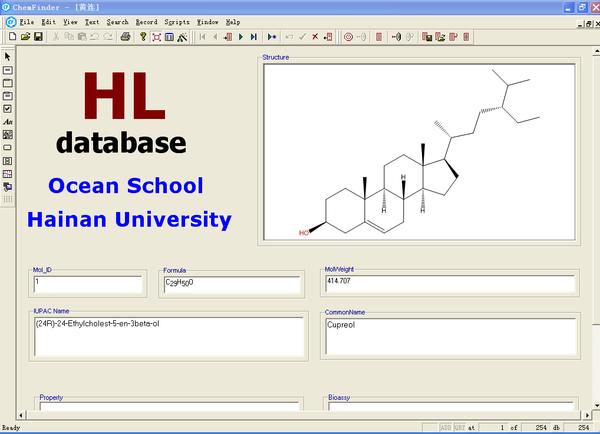The height and width of the screenshot is (434, 600).
Task: Open the Window menu
Action: click(208, 22)
